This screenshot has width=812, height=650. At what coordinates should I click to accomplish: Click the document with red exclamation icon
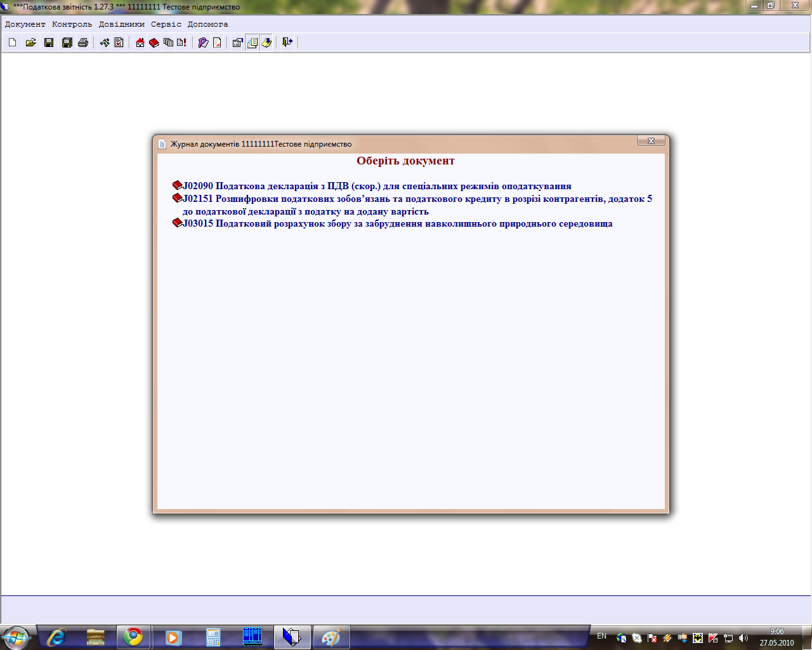click(182, 43)
